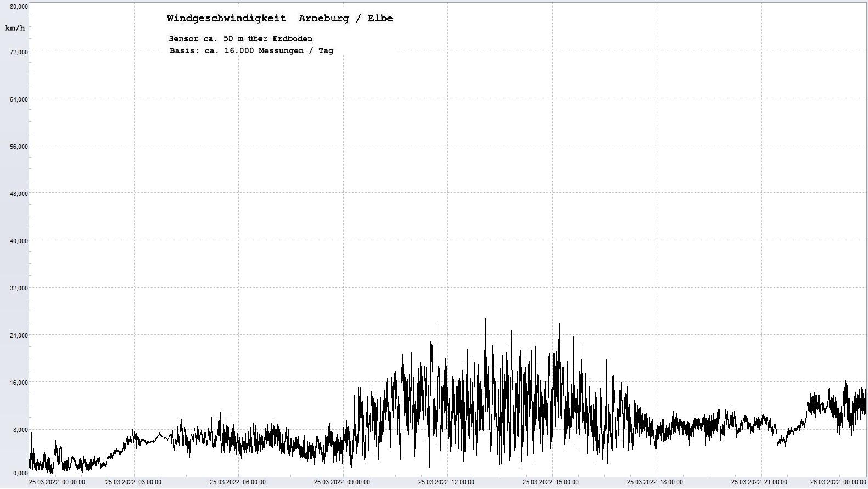Click the chart title Windgeschwindigkeit Arneburg / Elbe
868x489 pixels.
(279, 18)
